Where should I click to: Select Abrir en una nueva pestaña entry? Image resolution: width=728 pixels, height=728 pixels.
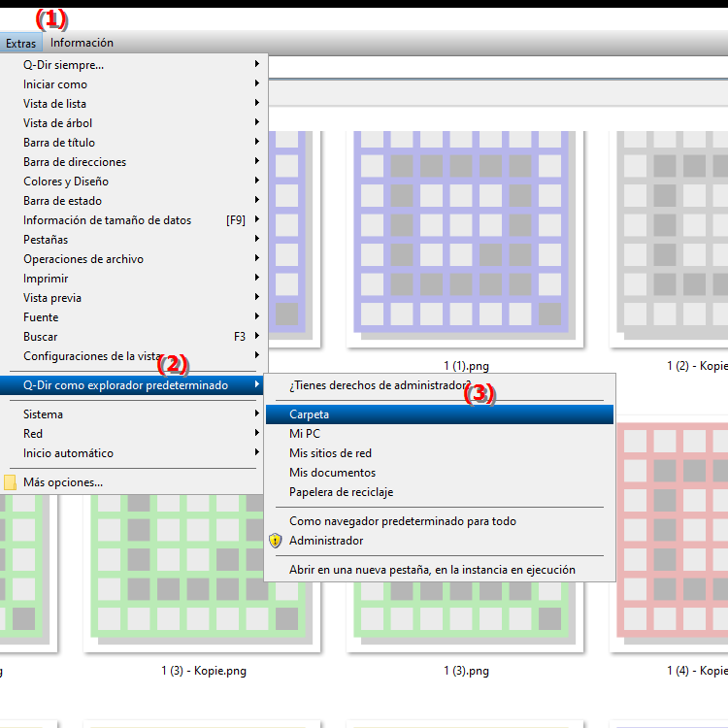(x=440, y=570)
